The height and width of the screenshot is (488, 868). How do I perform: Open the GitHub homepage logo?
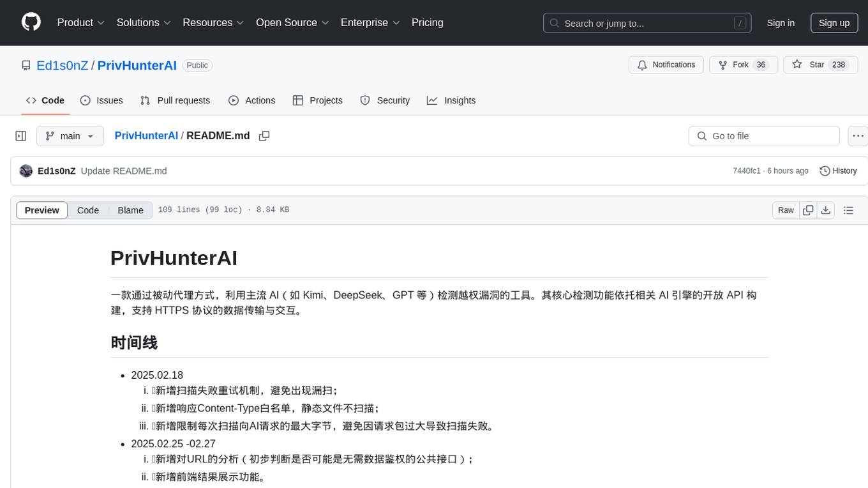[x=31, y=22]
